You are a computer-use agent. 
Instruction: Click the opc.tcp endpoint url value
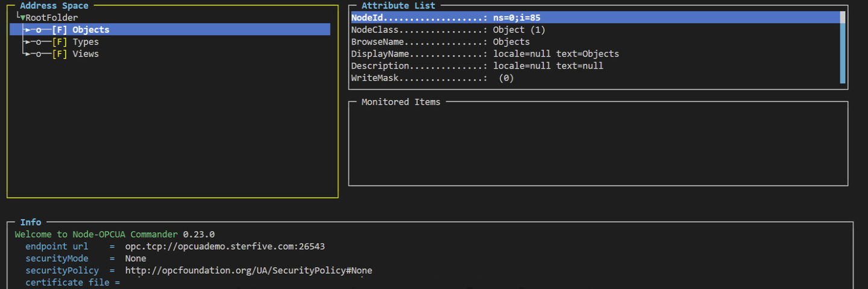[225, 247]
